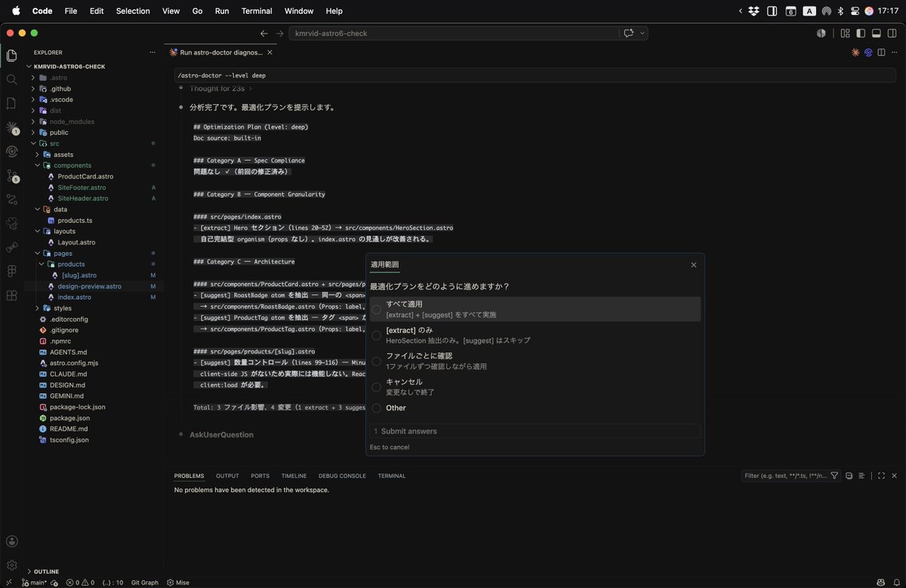
Task: Click the orange Claude icon in editor actions
Action: tap(855, 52)
